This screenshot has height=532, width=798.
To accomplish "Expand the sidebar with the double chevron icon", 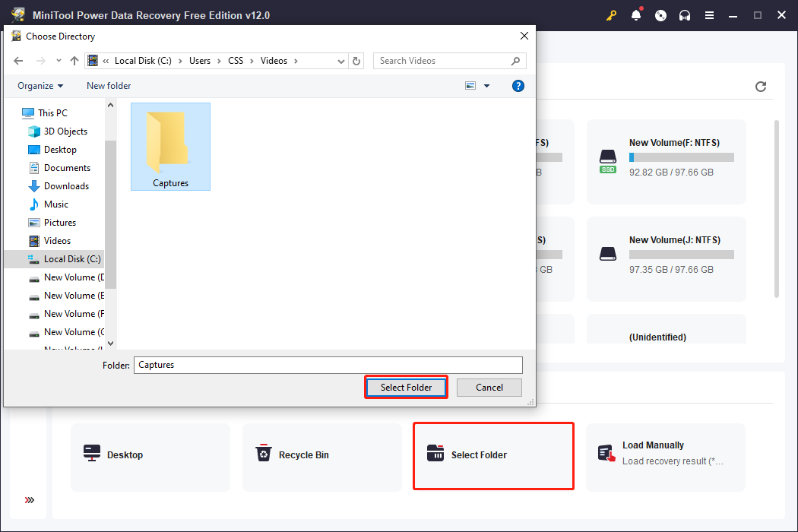I will click(x=30, y=500).
